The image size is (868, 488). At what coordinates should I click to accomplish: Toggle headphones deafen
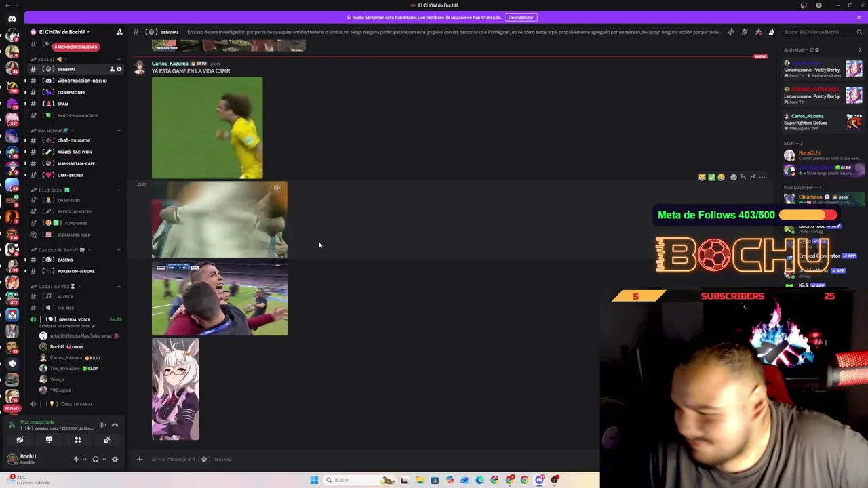[x=96, y=460]
